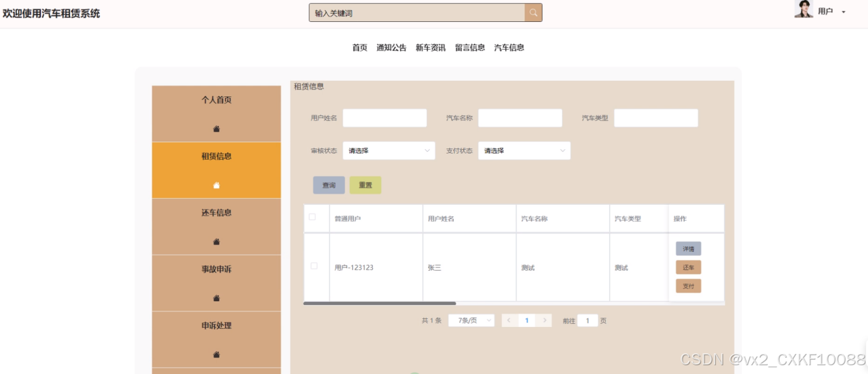
Task: Click the search magnifier icon
Action: pos(533,13)
